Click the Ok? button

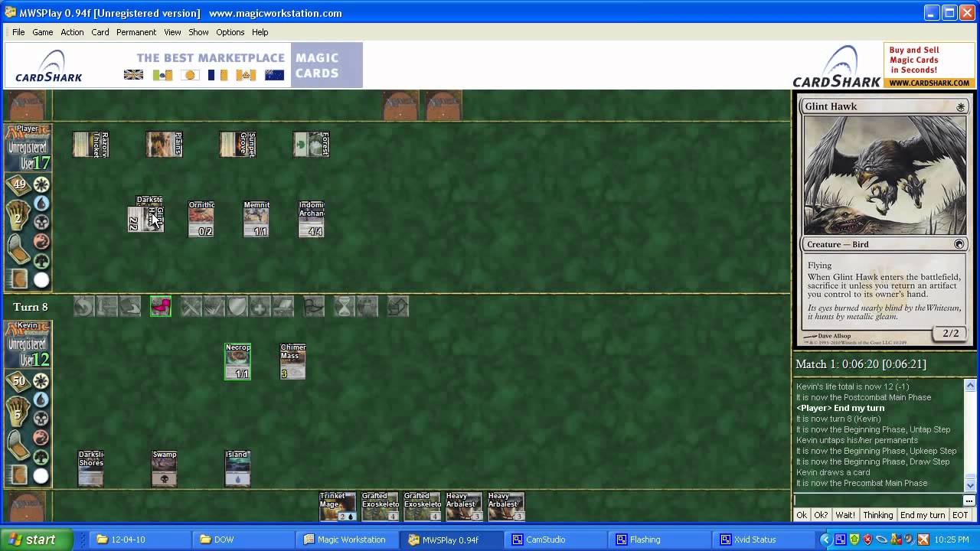821,515
